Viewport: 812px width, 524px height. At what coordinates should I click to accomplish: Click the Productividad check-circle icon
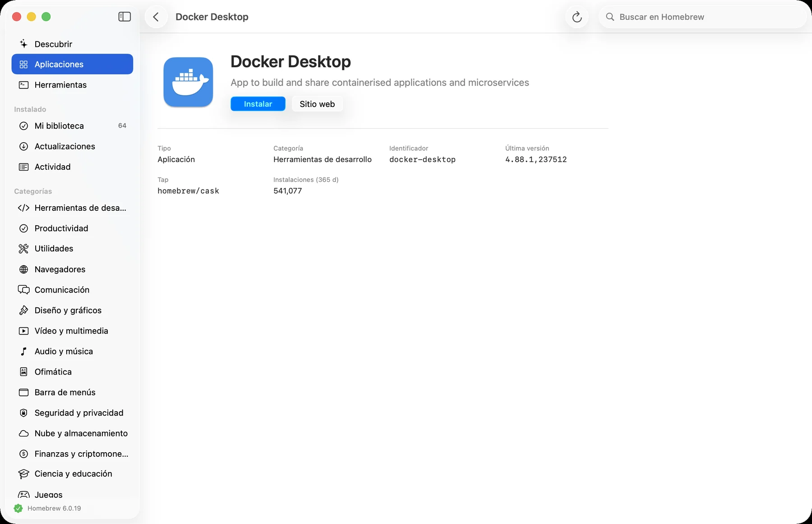23,228
